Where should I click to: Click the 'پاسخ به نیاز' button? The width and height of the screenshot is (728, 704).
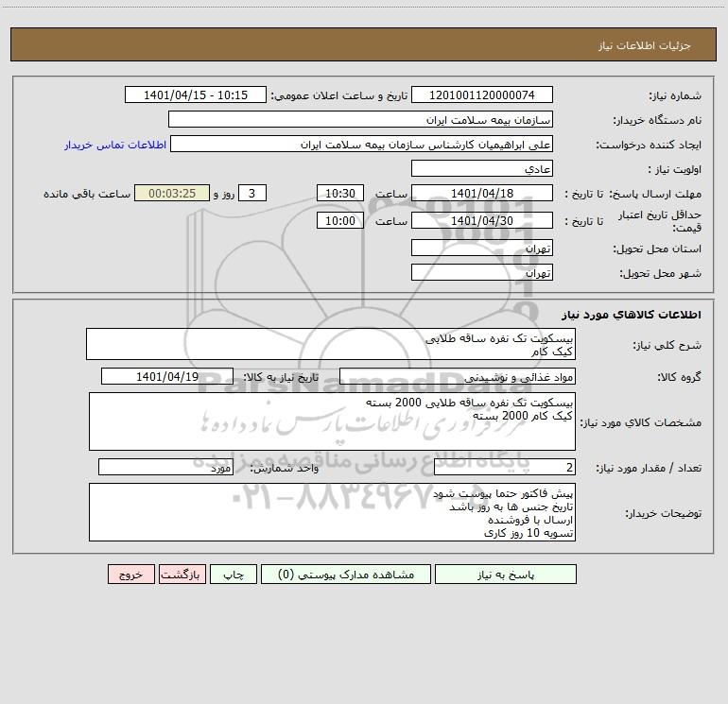(x=506, y=575)
